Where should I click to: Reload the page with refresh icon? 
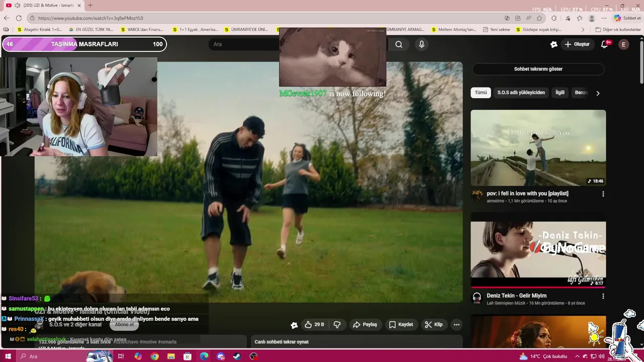tap(19, 18)
